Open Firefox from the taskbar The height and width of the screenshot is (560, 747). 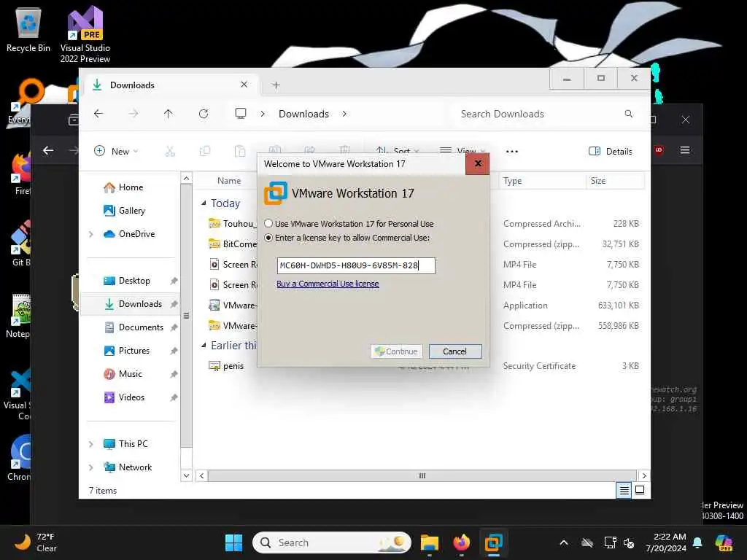click(461, 542)
